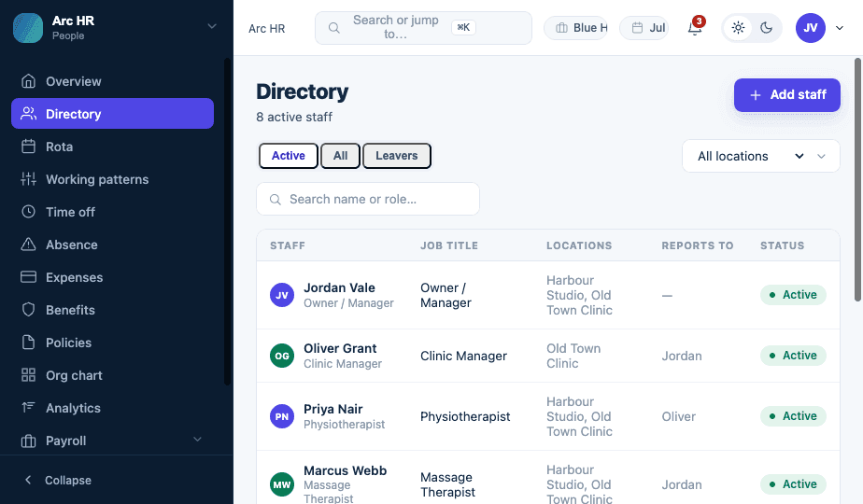Click Active status badge for Jordan Vale
Image resolution: width=863 pixels, height=504 pixels.
tap(793, 295)
